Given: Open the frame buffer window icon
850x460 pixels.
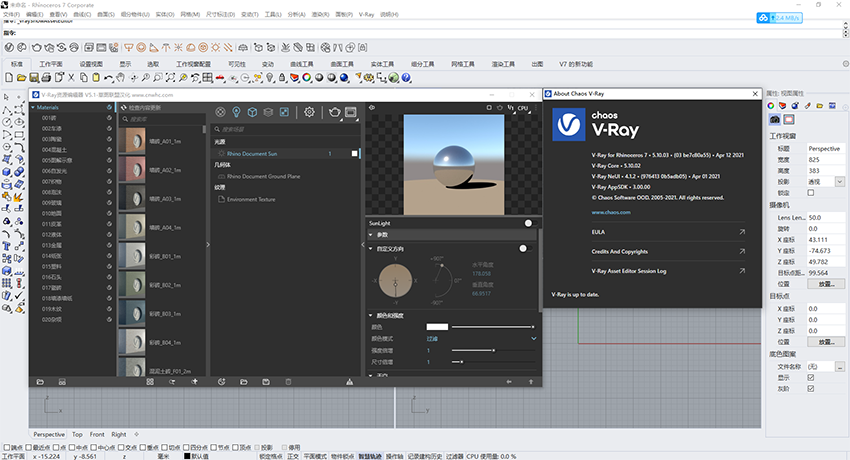Looking at the screenshot, I should coord(351,112).
